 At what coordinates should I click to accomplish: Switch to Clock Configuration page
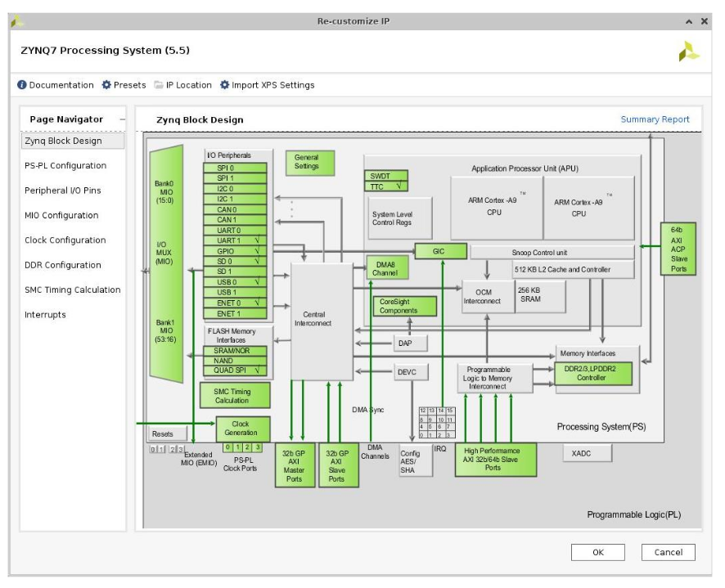(x=65, y=240)
